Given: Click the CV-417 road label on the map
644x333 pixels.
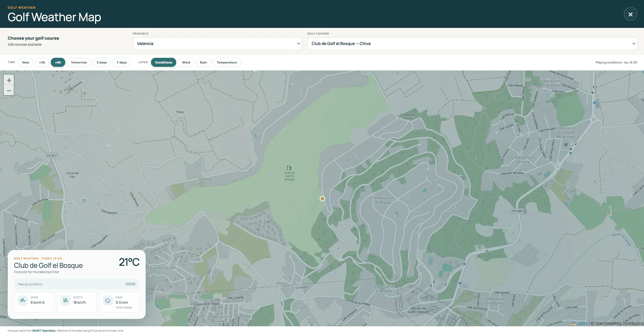Looking at the screenshot, I should pyautogui.click(x=52, y=156).
